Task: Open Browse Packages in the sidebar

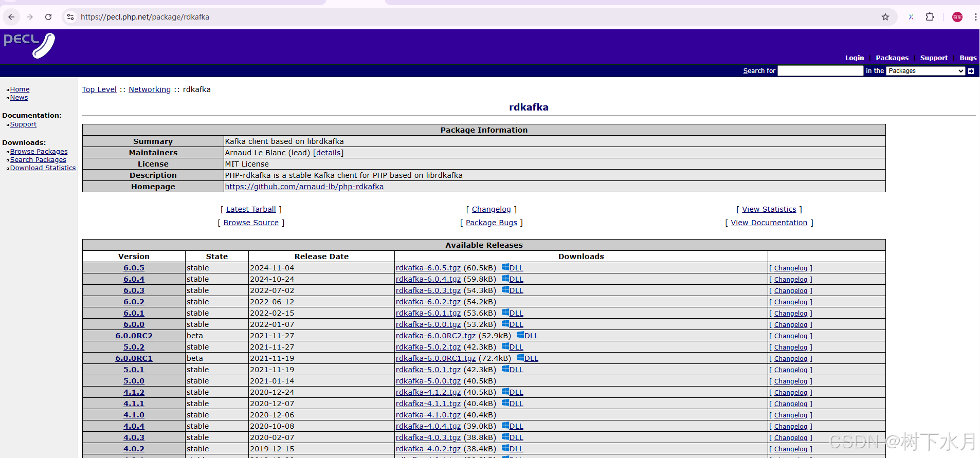Action: [x=39, y=152]
